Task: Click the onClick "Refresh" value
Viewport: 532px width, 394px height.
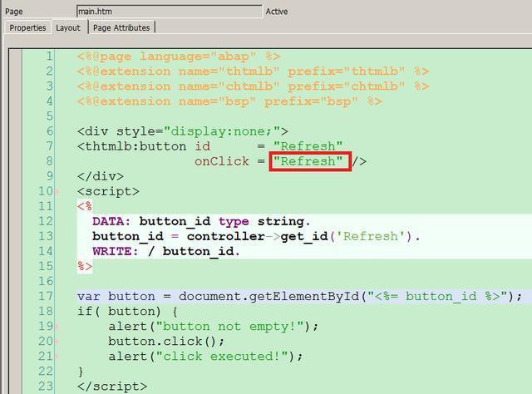Action: click(x=308, y=161)
